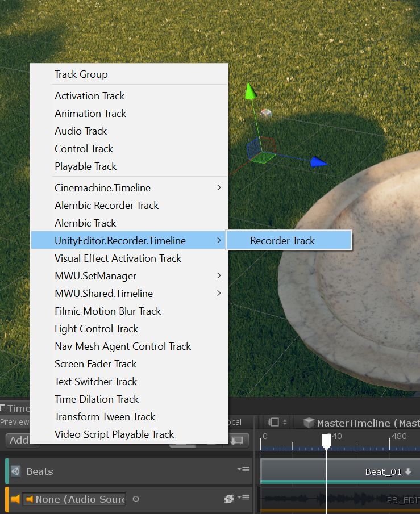Open the audio track options menu icon
The width and height of the screenshot is (420, 514).
(x=243, y=497)
